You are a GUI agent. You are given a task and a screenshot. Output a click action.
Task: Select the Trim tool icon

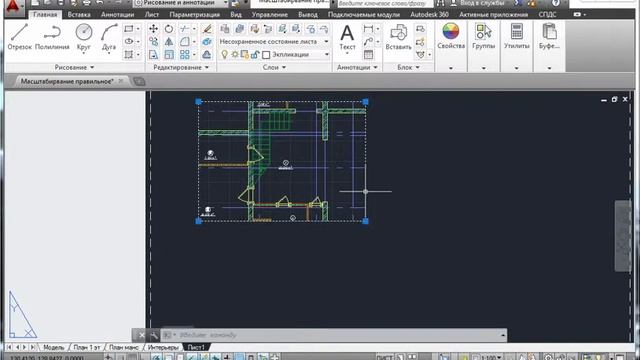tap(184, 29)
